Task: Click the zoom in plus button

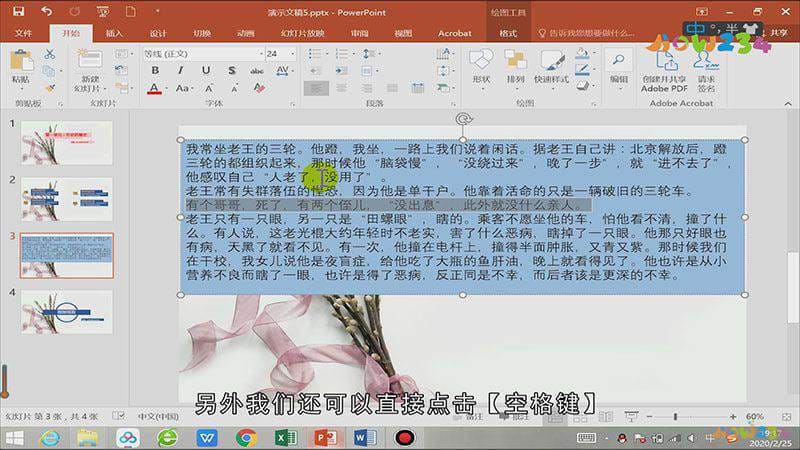Action: 733,417
